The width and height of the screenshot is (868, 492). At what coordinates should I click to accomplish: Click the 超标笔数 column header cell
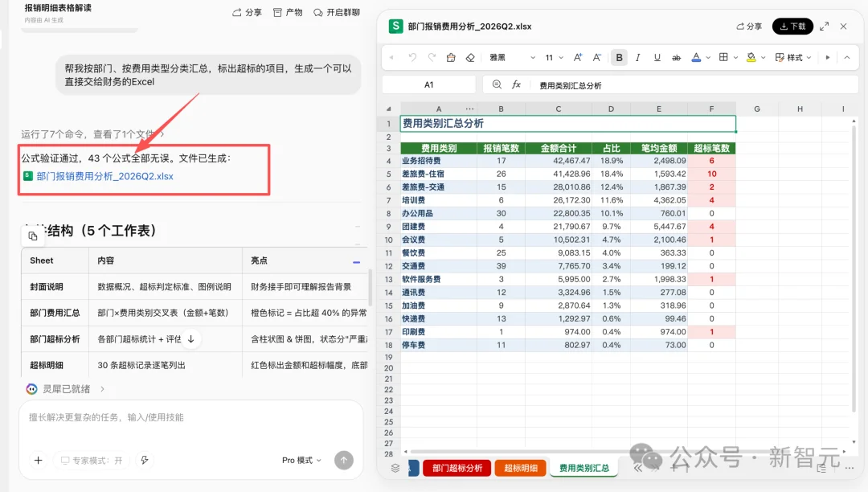711,148
